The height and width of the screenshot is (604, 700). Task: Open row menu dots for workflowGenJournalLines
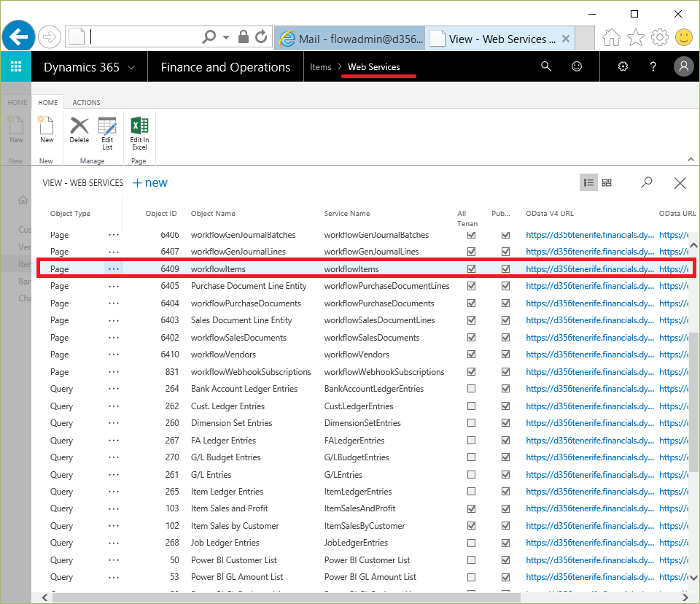click(x=114, y=252)
